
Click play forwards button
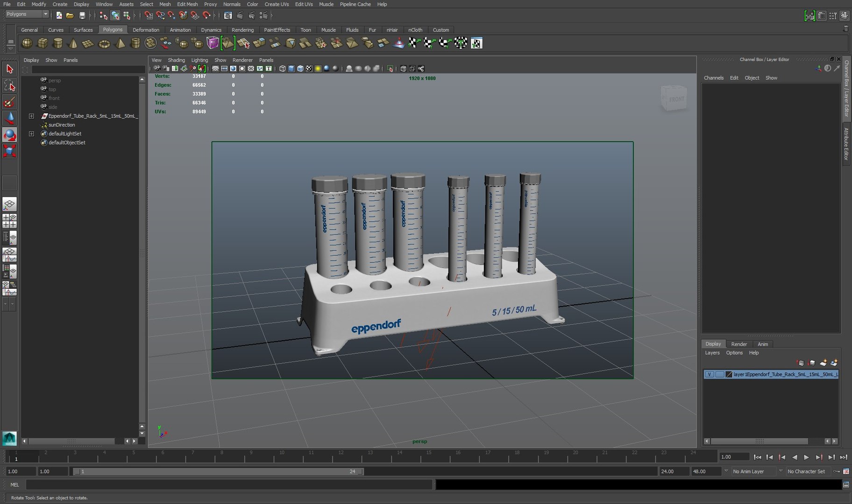(x=807, y=457)
